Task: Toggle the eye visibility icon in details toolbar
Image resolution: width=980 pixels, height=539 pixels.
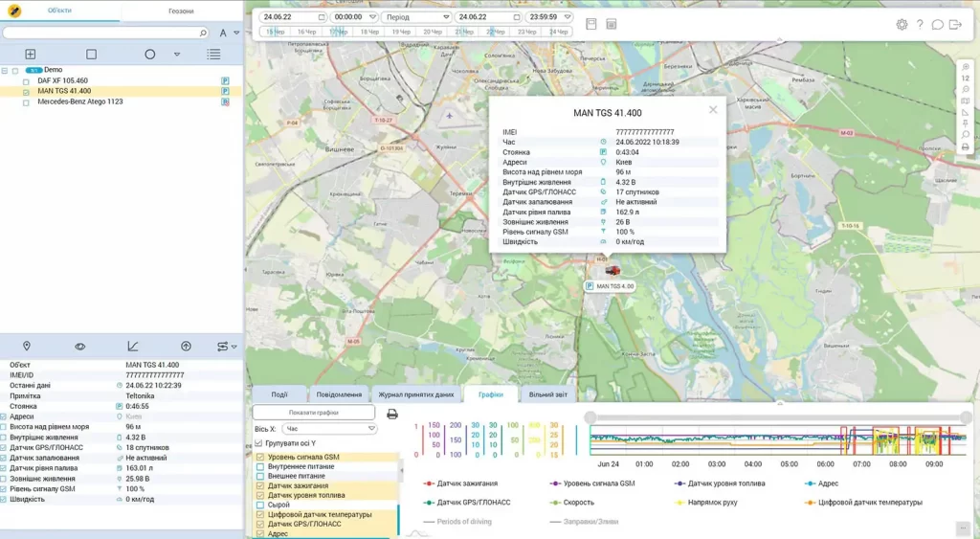Action: click(80, 347)
